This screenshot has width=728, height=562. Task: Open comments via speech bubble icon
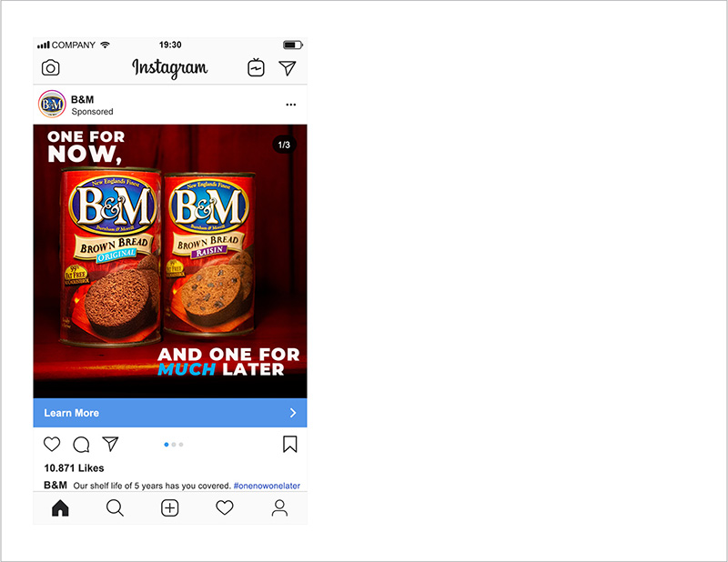tap(81, 445)
